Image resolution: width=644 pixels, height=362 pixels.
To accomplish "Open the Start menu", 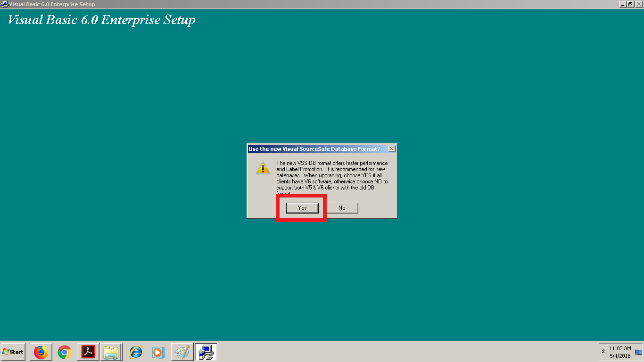I will (13, 352).
